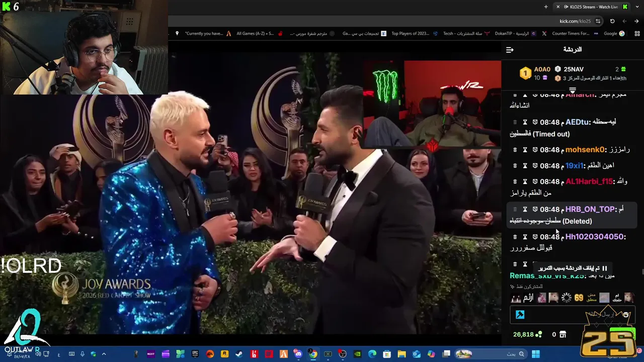Image resolution: width=644 pixels, height=362 pixels.
Task: Collapse the chat panel with the arrow icon
Action: coord(510,50)
